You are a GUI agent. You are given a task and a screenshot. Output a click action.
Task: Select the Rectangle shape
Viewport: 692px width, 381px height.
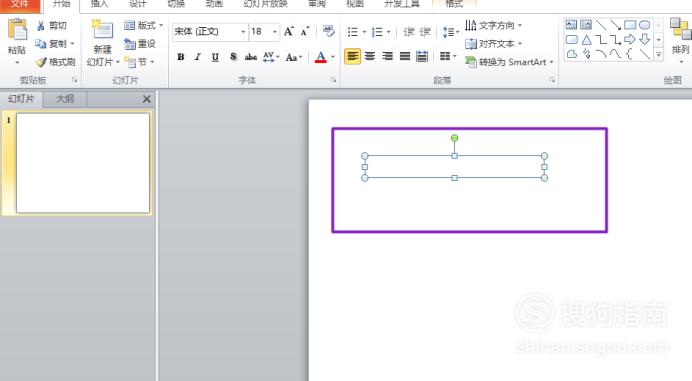click(630, 25)
